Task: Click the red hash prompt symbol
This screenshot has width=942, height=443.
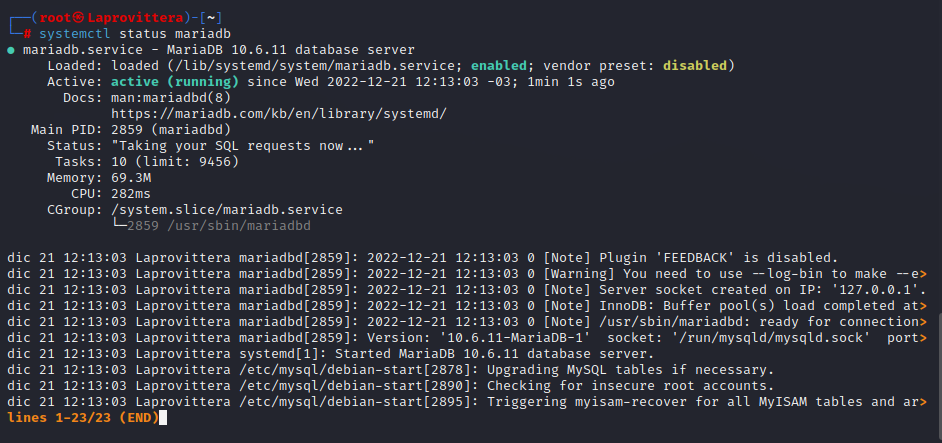Action: [x=27, y=34]
